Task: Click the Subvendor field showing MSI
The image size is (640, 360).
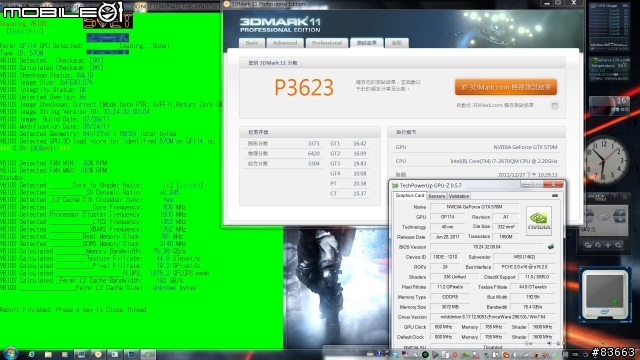Action: 524,257
